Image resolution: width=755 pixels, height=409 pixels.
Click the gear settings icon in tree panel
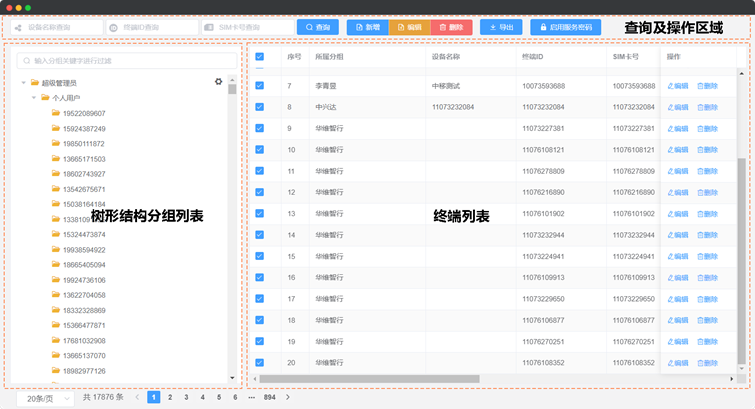(x=219, y=82)
